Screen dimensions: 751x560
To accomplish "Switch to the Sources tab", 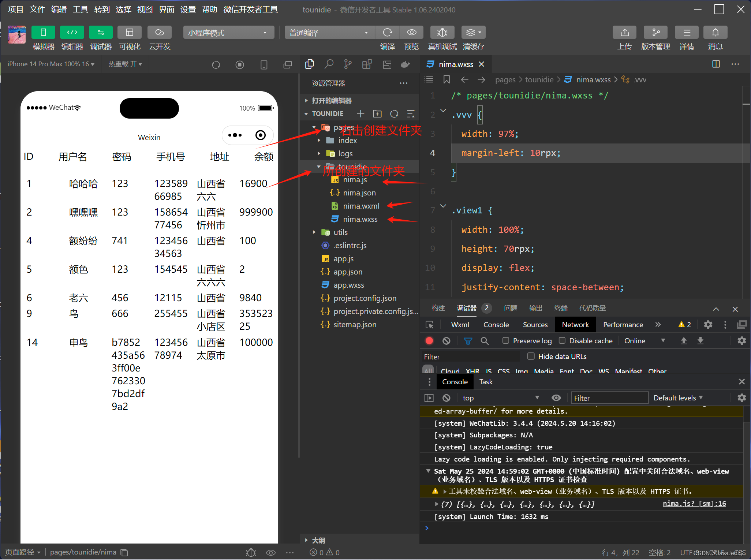I will pos(535,325).
